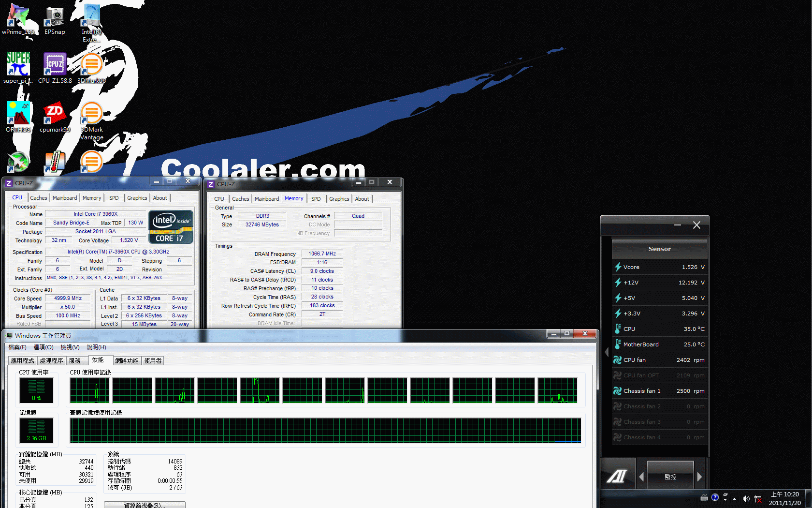Screen dimensions: 812x508
Task: Click the Core Voltage 1.520 V value
Action: click(129, 240)
